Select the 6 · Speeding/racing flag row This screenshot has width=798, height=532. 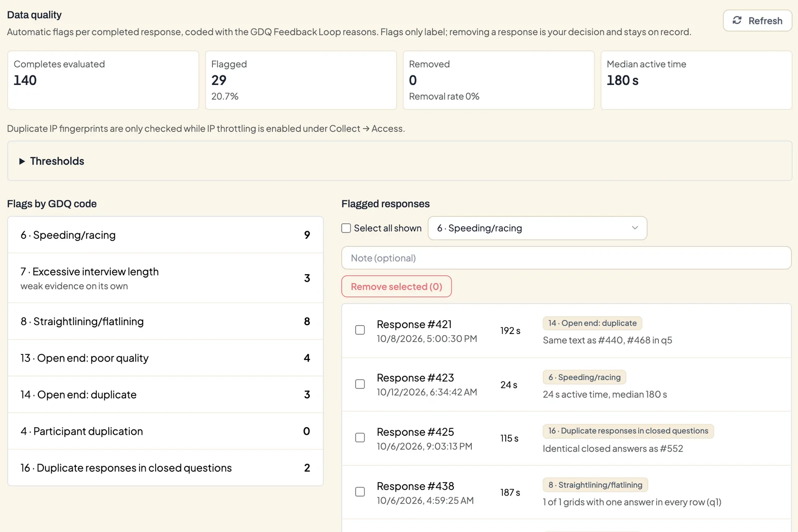tap(165, 235)
